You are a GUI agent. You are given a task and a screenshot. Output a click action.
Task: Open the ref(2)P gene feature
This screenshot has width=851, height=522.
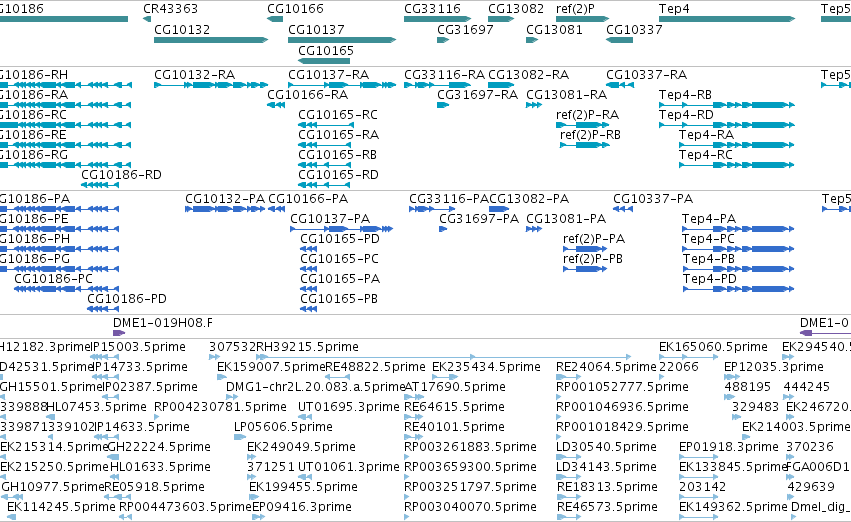tap(582, 19)
